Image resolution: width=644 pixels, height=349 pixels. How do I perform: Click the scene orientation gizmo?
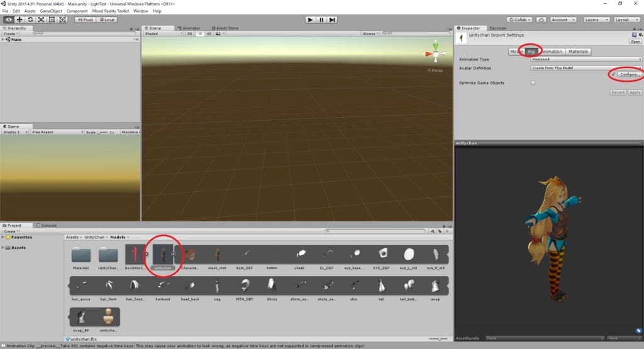pos(436,53)
